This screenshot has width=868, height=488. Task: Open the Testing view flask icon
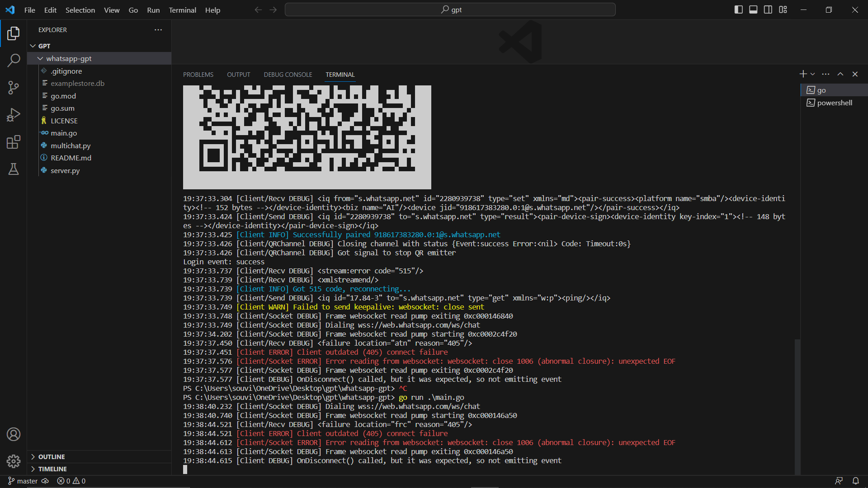[14, 169]
